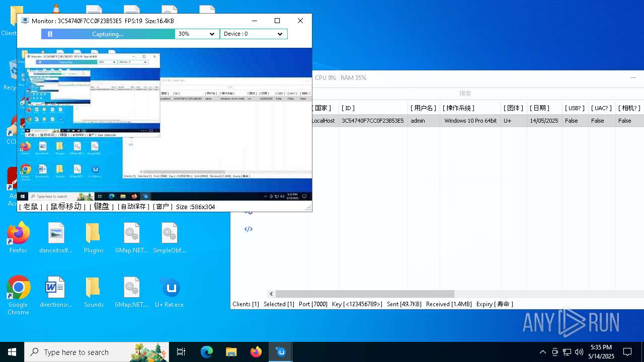Show hidden system tray icons

542,352
